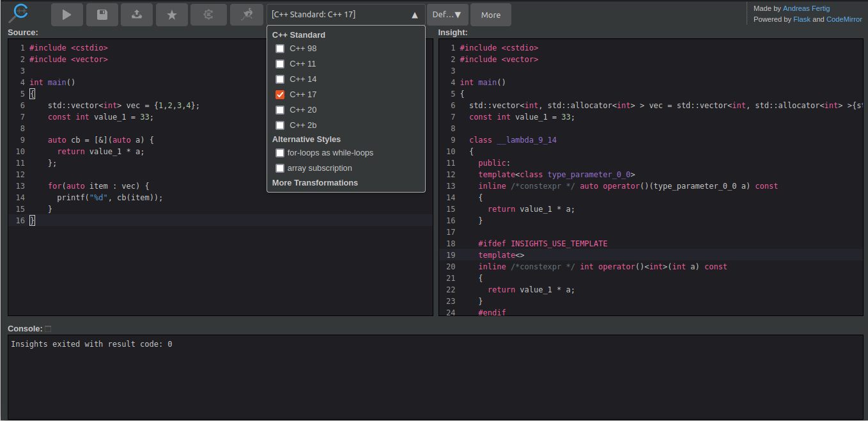The width and height of the screenshot is (868, 421).
Task: Open the Andreas Fertig link
Action: [806, 8]
